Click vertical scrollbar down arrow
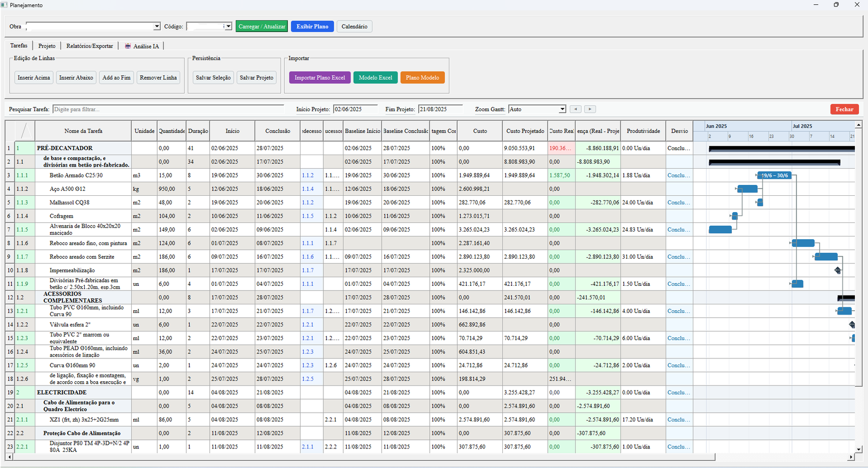868x468 pixels. [x=859, y=449]
